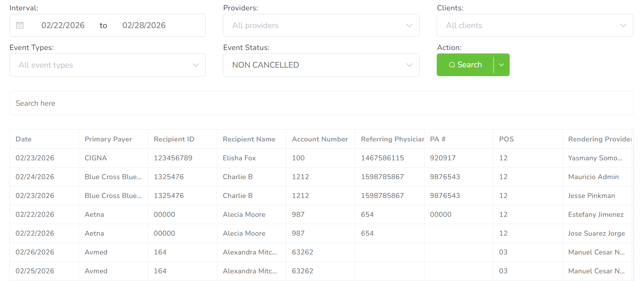Image resolution: width=644 pixels, height=281 pixels.
Task: Sort by the Date column header
Action: tap(24, 139)
